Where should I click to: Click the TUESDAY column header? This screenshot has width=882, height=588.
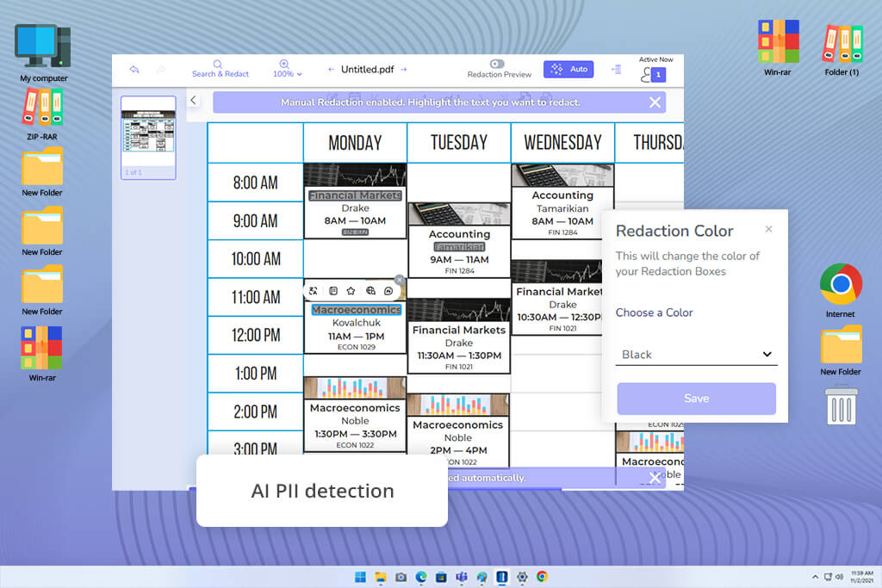[x=459, y=143]
